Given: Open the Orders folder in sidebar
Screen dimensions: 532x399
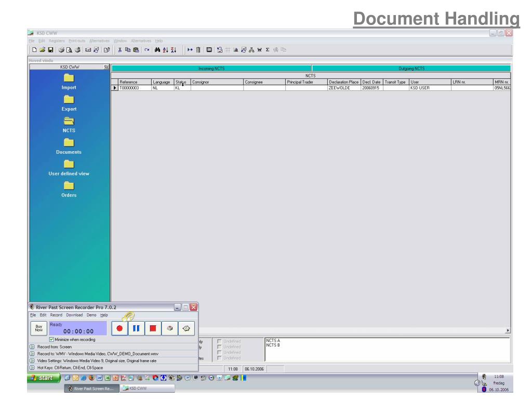Looking at the screenshot, I should pos(69,189).
